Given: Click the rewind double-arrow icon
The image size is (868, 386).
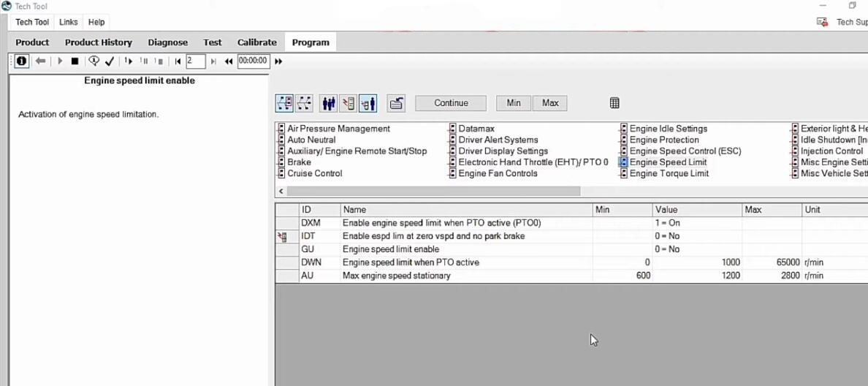Looking at the screenshot, I should click(x=229, y=61).
